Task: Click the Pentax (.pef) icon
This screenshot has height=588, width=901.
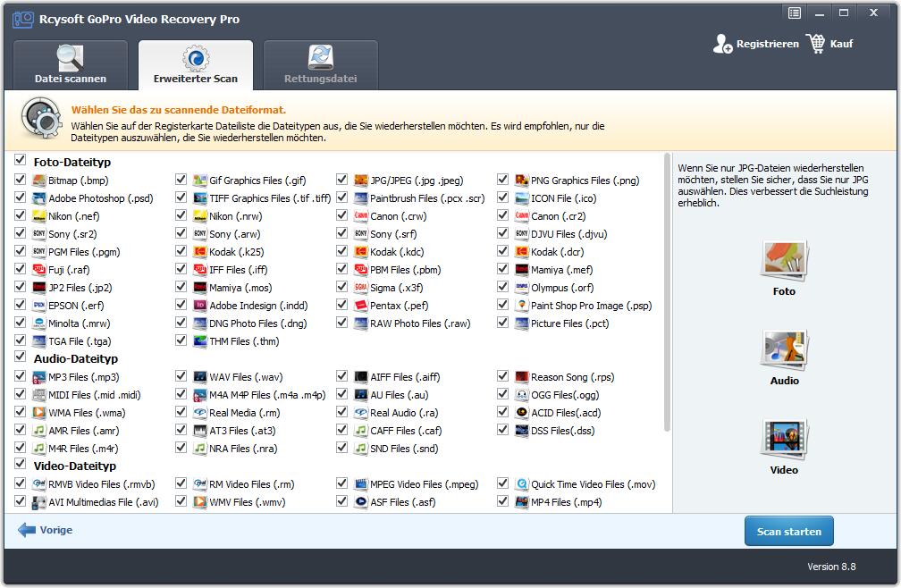Action: [361, 305]
